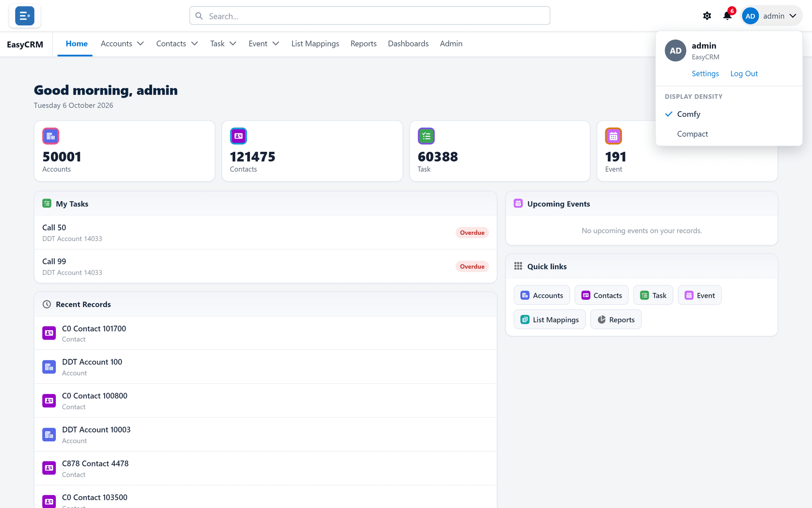Click the EasyCRM app logo icon
This screenshot has width=812, height=508.
point(25,16)
